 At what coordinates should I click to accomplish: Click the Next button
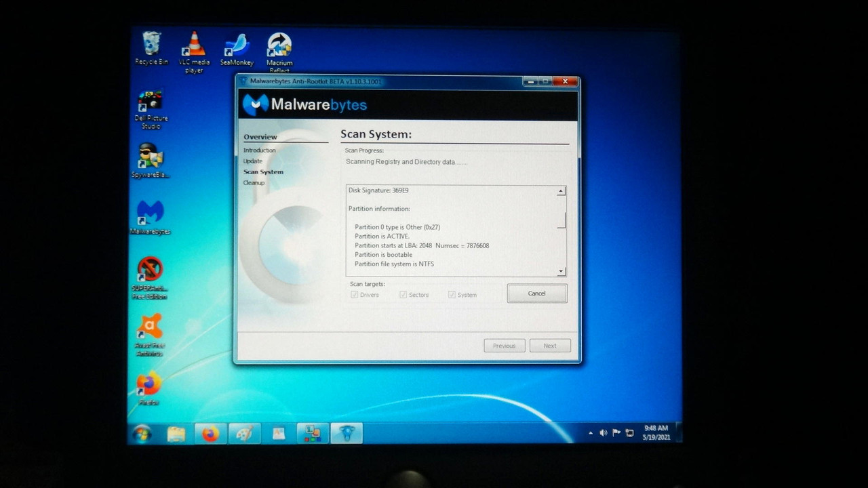pyautogui.click(x=550, y=346)
